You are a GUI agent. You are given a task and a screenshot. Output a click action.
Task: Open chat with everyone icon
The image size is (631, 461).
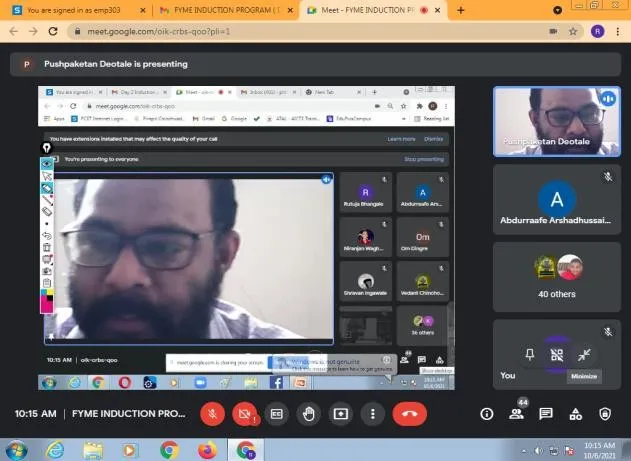[546, 414]
